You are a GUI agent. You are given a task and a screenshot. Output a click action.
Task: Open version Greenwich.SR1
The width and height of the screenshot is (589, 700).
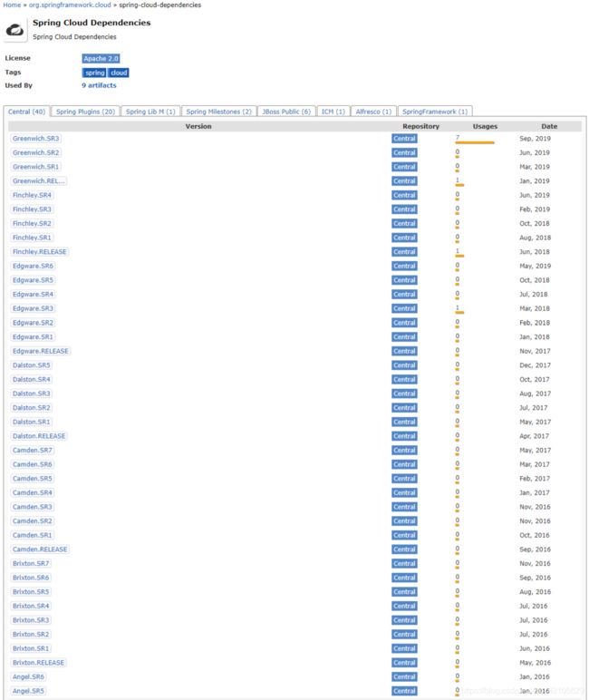[35, 167]
